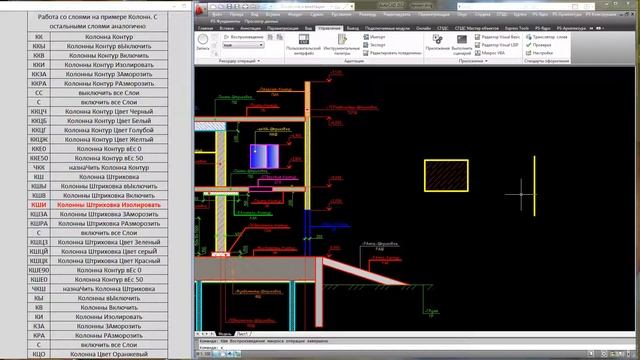This screenshot has height=360, width=640.
Task: Click the cell Колонны Штриховка ЗАморозить
Action: tap(109, 214)
